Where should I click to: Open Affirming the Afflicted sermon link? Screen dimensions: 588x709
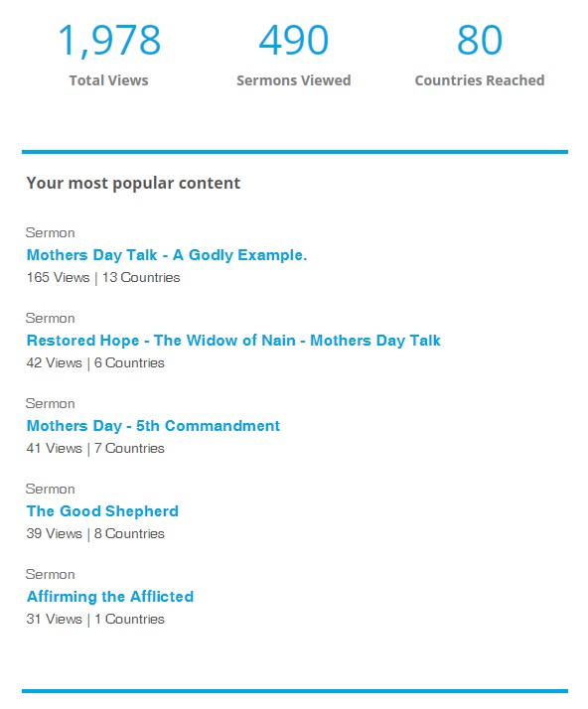(110, 597)
